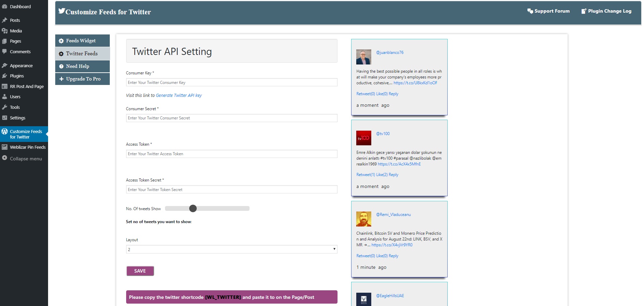This screenshot has height=306, width=644.
Task: Follow the Generate Twitter API key link
Action: point(179,96)
